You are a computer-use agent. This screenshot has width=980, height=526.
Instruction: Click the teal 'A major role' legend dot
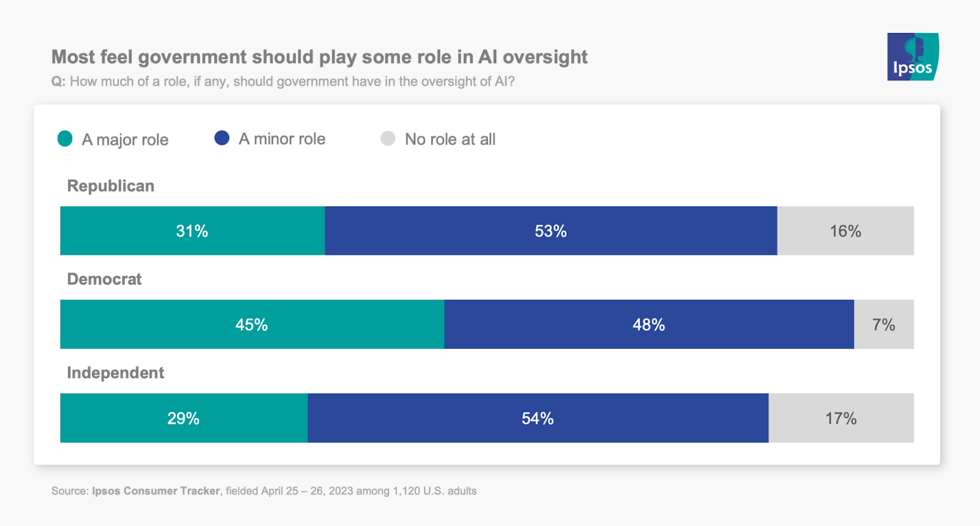point(65,139)
